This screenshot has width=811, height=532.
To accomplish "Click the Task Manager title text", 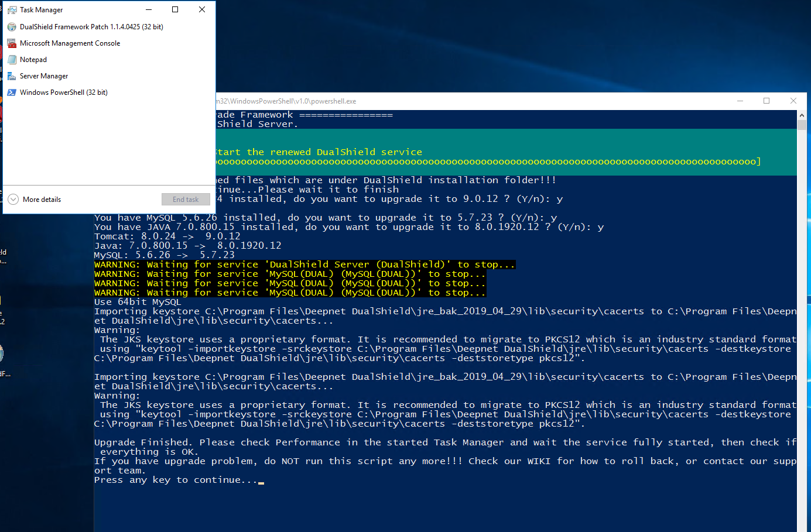I will [41, 10].
